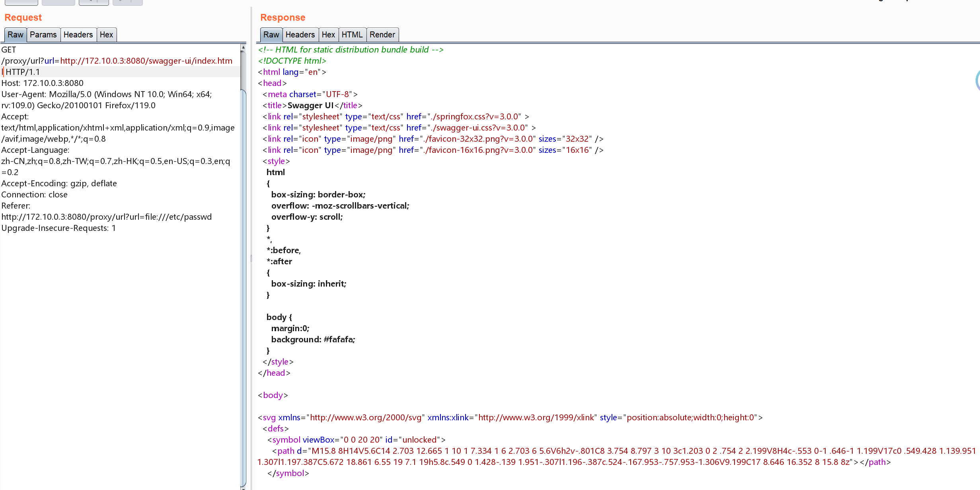Click the 'Connection: close' header line
Screen dimensions: 980x490
click(35, 195)
